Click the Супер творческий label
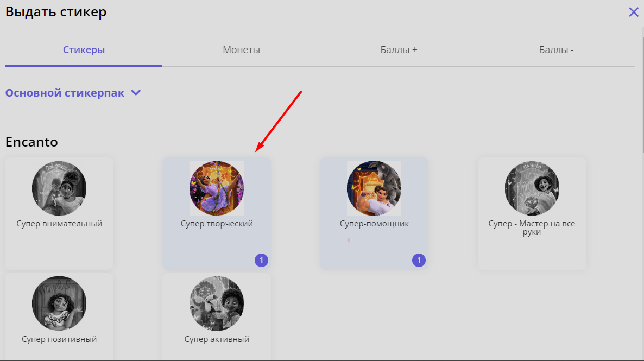This screenshot has width=644, height=361. [x=217, y=224]
